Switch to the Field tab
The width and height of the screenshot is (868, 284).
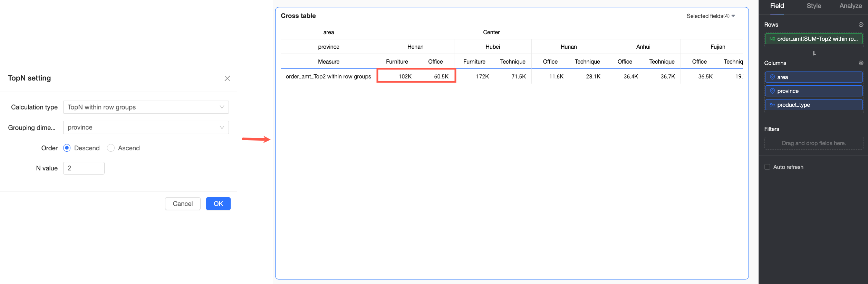[x=777, y=6]
